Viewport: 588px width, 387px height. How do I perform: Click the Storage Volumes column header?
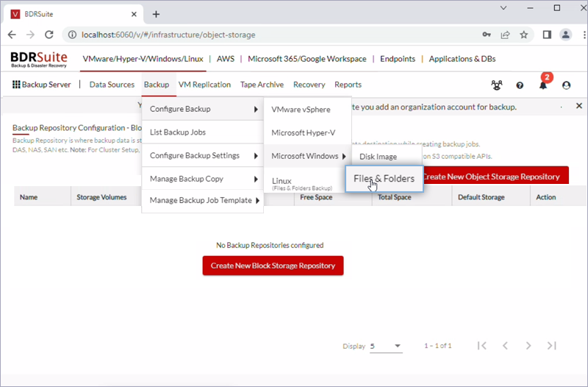(x=101, y=197)
